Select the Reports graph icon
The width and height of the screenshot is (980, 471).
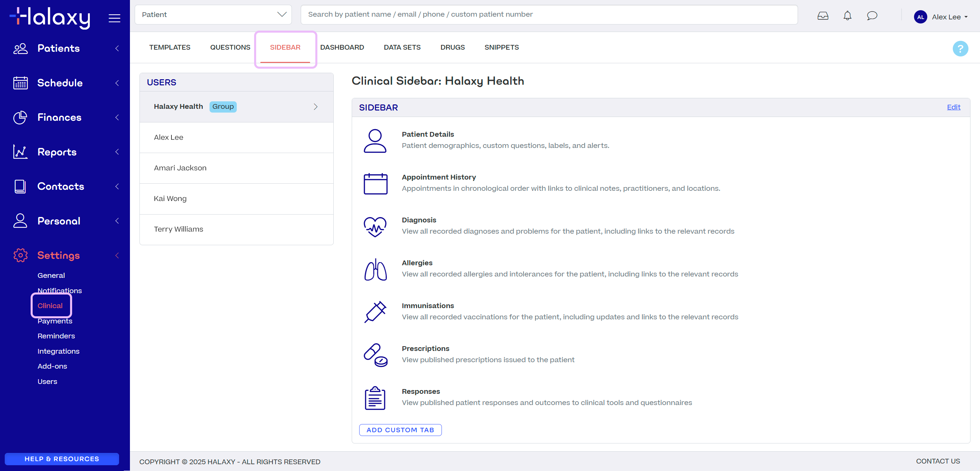coord(20,151)
